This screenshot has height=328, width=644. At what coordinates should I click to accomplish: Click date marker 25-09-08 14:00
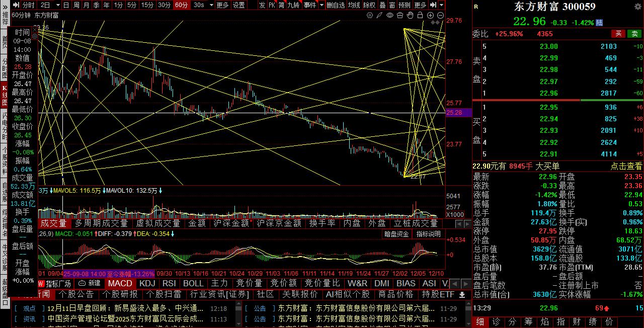[84, 274]
